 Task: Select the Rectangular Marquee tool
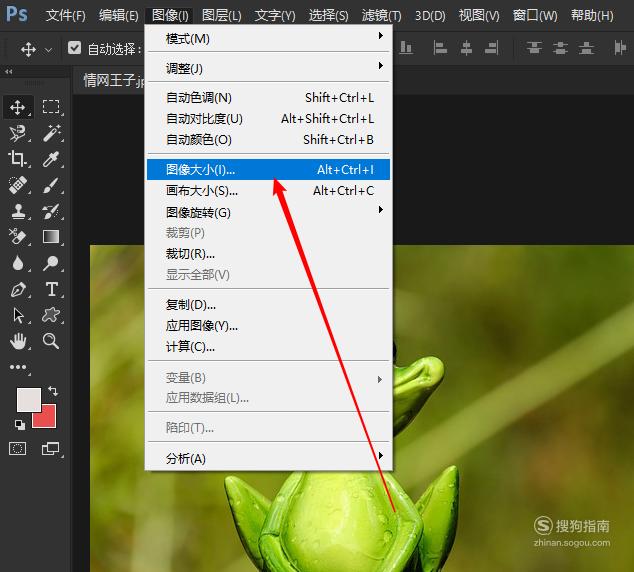(x=51, y=107)
